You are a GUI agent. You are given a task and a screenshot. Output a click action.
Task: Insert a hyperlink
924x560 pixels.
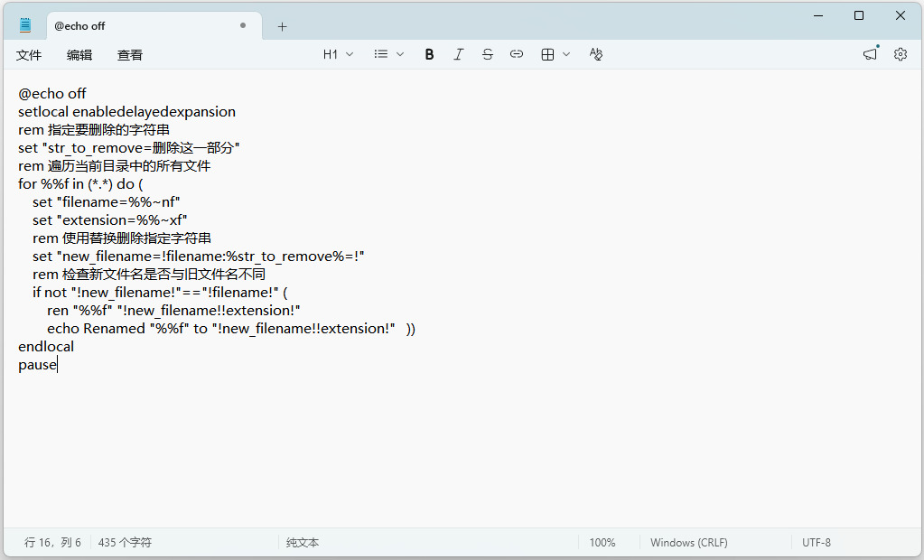pyautogui.click(x=517, y=54)
